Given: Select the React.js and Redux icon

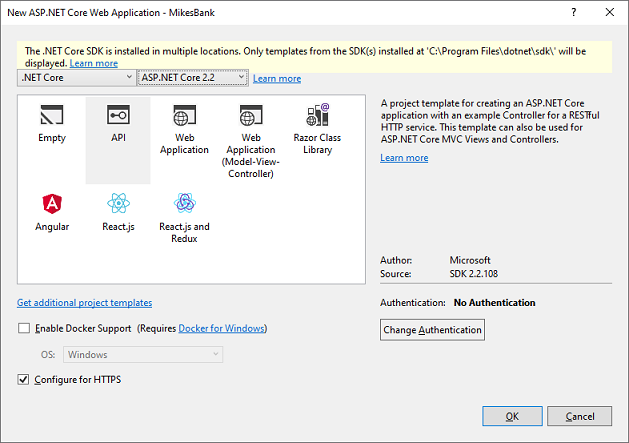Looking at the screenshot, I should coord(185,203).
